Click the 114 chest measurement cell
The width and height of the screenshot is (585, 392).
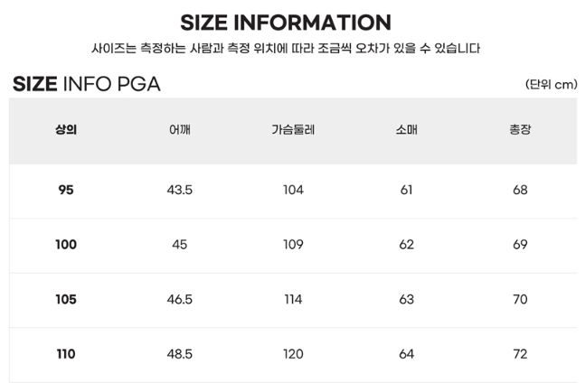293,300
